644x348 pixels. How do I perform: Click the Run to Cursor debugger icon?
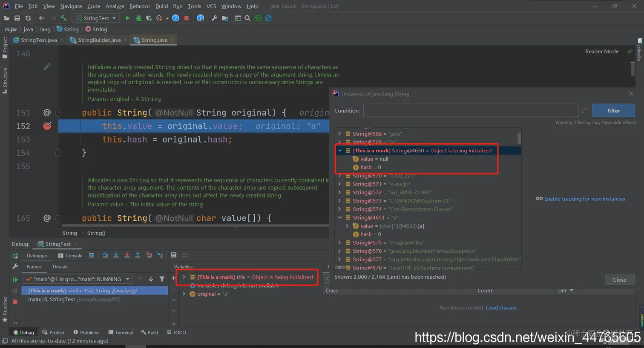click(160, 255)
